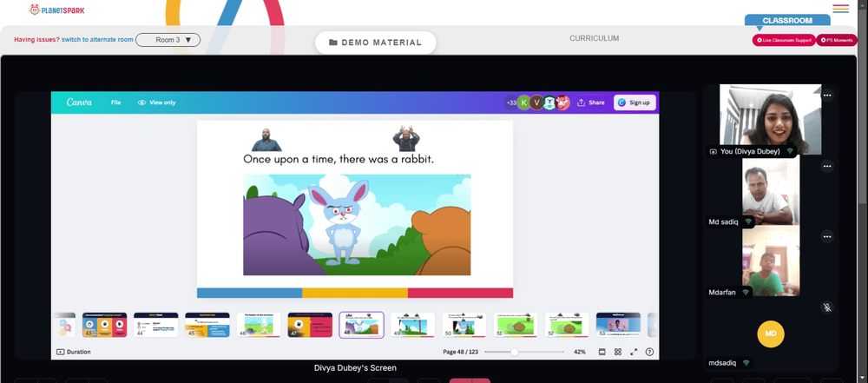Click the muted microphone icon on mdsadiq tile

tap(827, 307)
